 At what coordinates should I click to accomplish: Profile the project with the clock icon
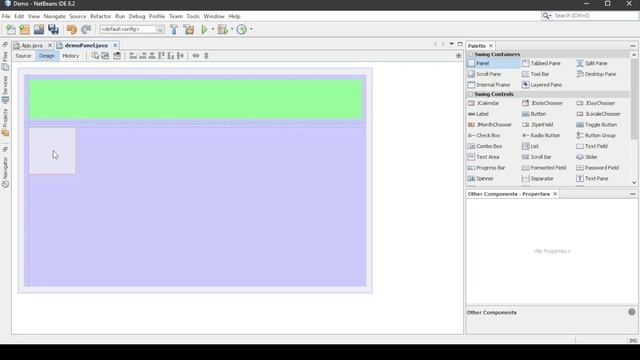pos(242,29)
